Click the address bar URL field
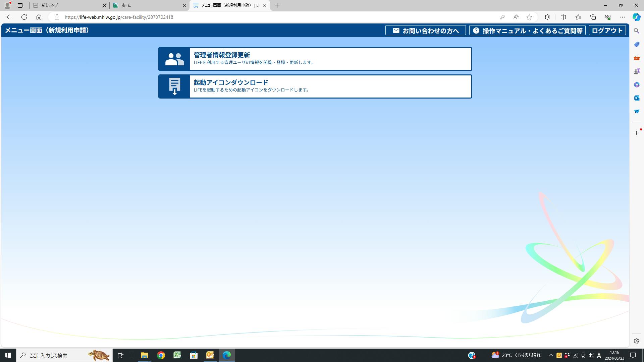Screen dimensions: 644x362 pos(268,17)
